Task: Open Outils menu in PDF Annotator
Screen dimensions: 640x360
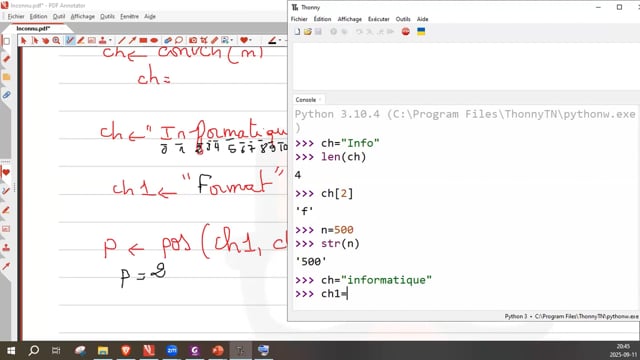Action: point(107,16)
